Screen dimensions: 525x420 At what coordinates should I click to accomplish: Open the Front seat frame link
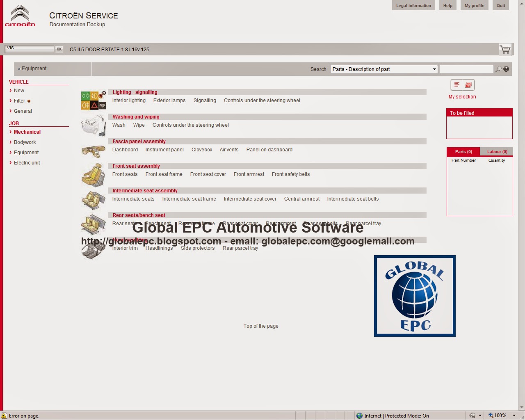pyautogui.click(x=164, y=174)
